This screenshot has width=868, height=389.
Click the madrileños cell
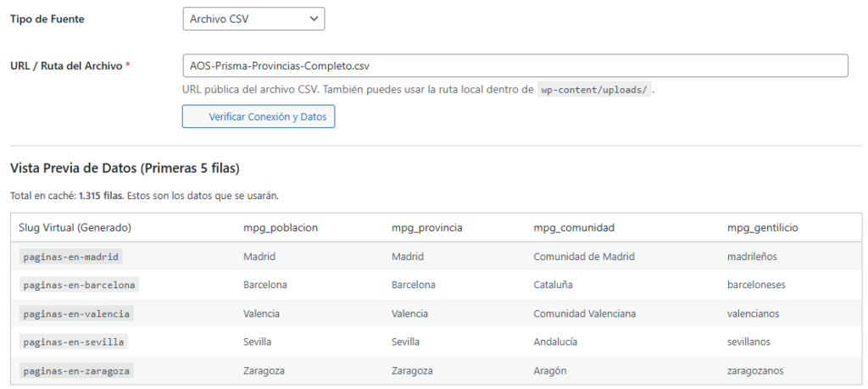click(x=752, y=257)
